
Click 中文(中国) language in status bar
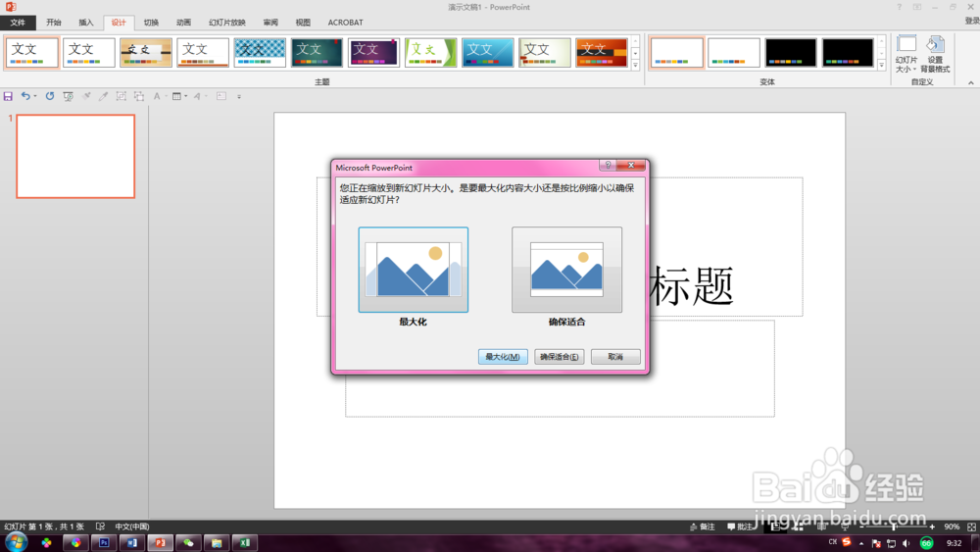coord(132,527)
